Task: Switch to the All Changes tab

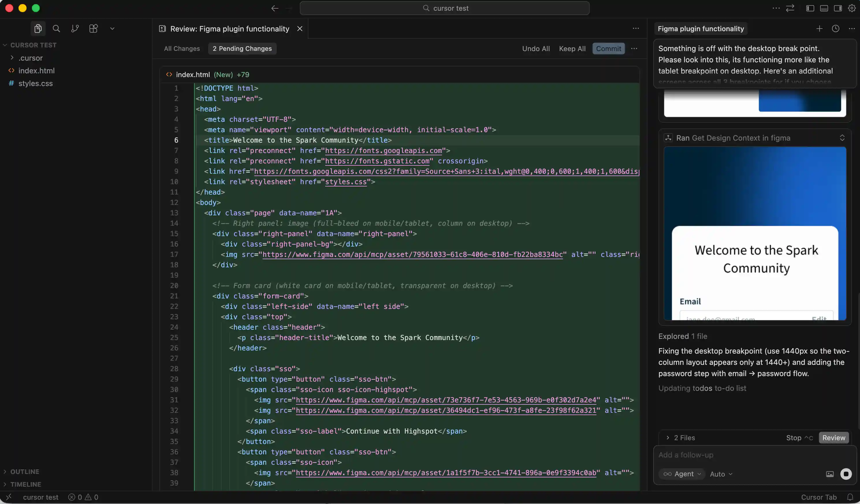Action: coord(182,48)
